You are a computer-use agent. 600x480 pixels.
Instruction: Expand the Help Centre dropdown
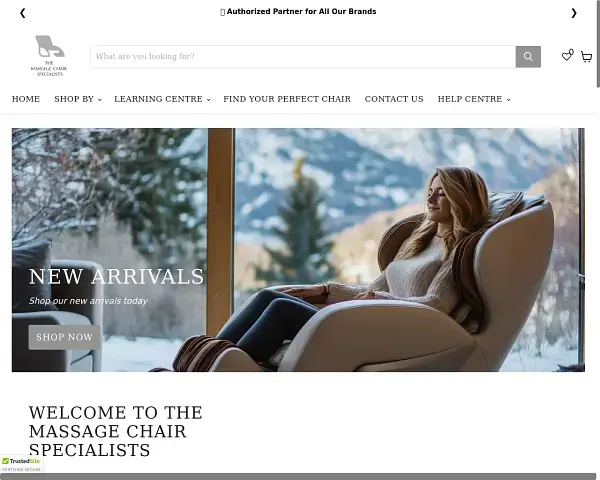click(474, 99)
